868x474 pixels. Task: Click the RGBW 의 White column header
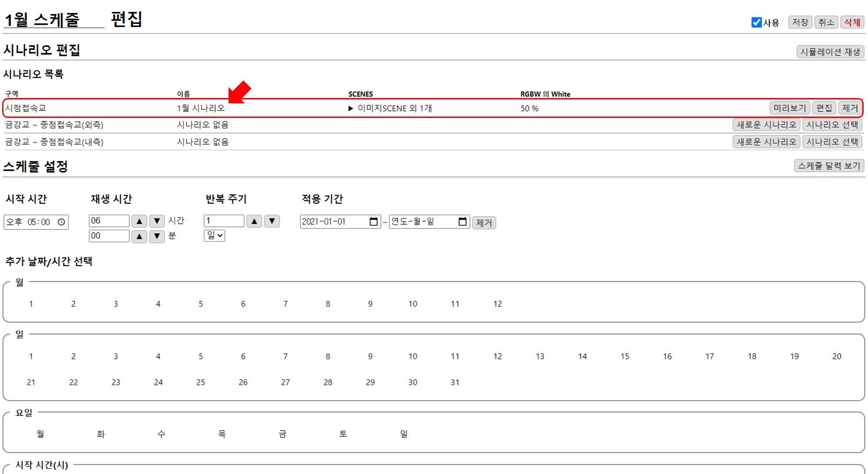coord(545,94)
